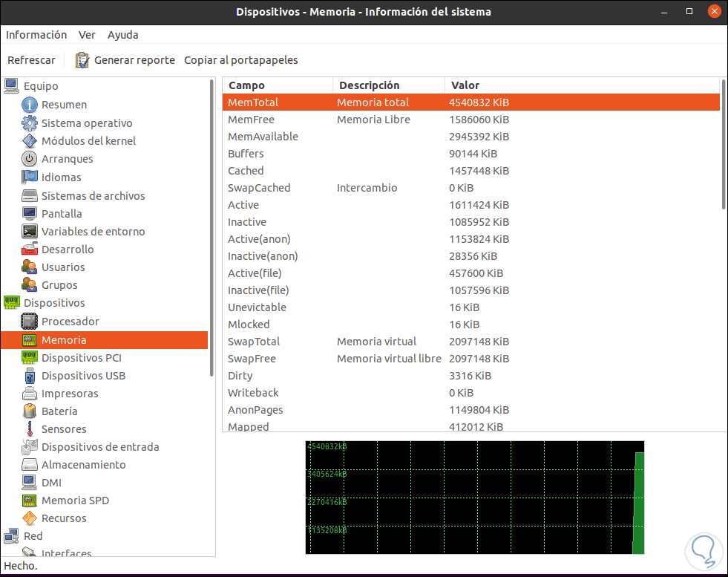This screenshot has height=577, width=728.
Task: Click the Dispositivos PCI card icon
Action: 30,358
